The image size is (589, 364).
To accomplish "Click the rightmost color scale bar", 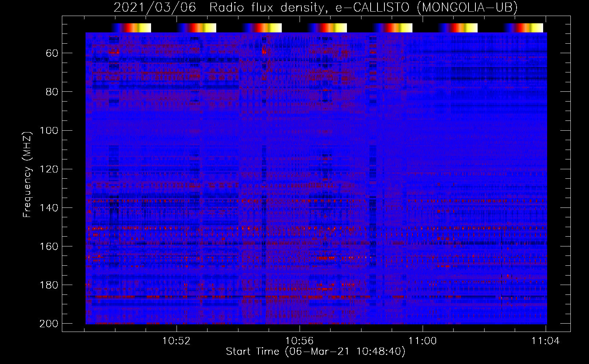I will tap(523, 28).
